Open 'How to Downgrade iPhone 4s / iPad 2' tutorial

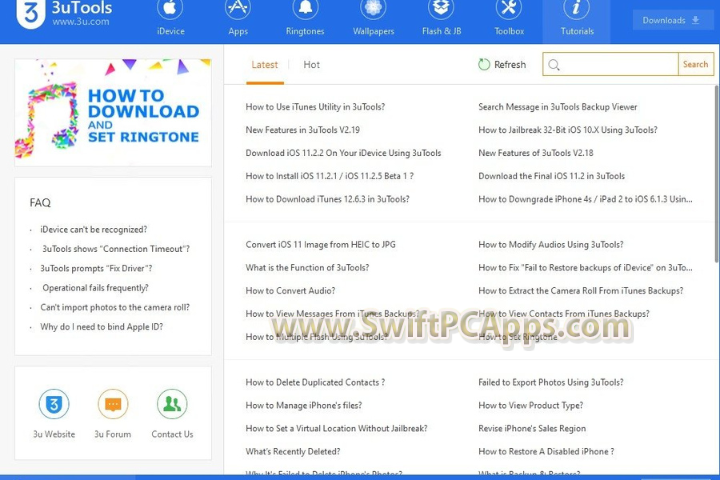[585, 199]
